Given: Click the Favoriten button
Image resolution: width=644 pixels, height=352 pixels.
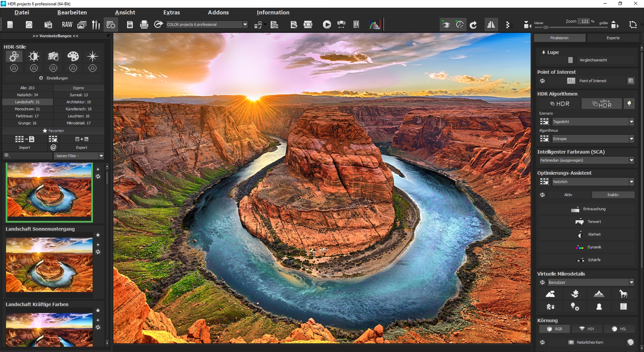Looking at the screenshot, I should tap(53, 131).
